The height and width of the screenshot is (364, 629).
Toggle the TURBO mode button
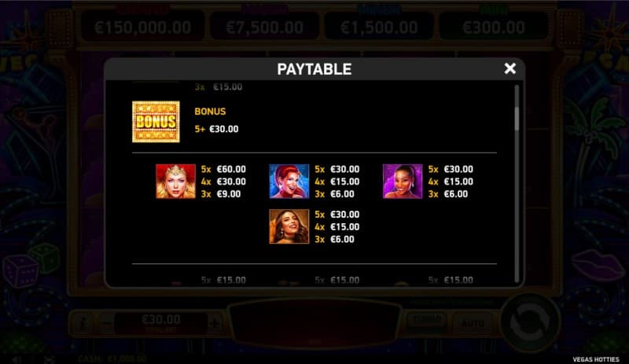[x=426, y=322]
